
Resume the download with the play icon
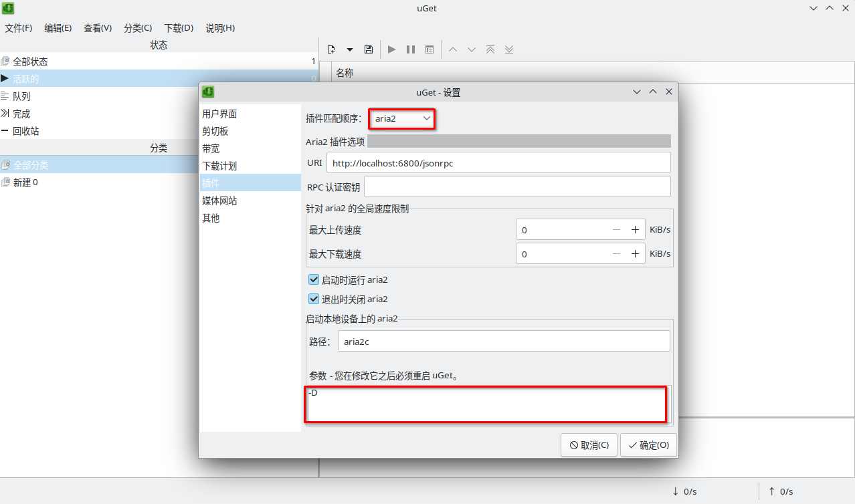[x=391, y=49]
